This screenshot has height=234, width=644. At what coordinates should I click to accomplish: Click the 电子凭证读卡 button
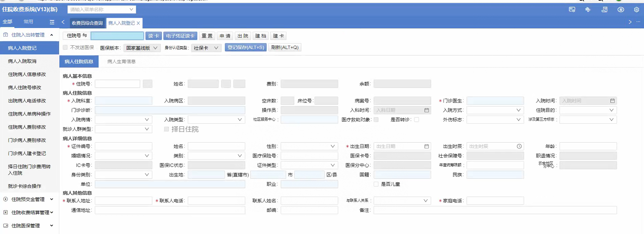coord(180,36)
